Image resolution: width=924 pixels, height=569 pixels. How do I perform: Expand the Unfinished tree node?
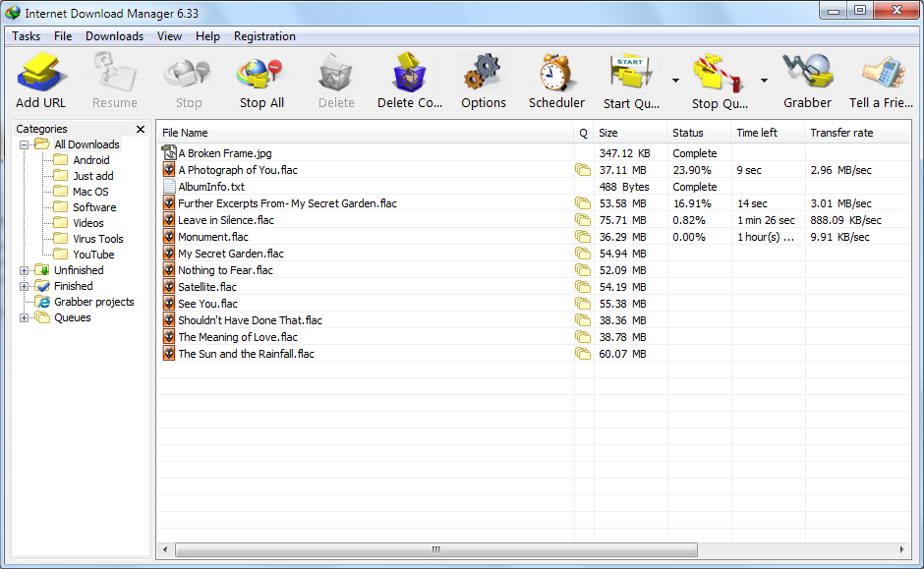25,270
